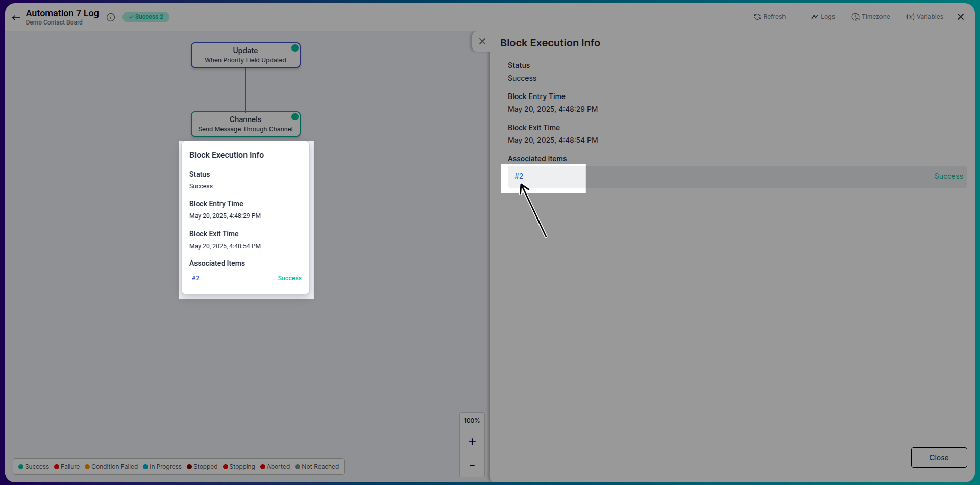Zoom out with the minus button
The image size is (980, 485).
pyautogui.click(x=472, y=465)
